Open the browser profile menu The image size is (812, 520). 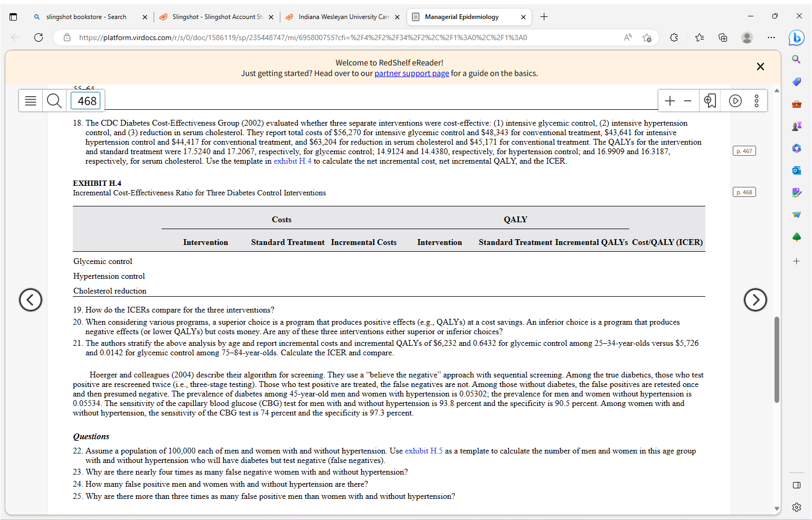click(x=747, y=37)
